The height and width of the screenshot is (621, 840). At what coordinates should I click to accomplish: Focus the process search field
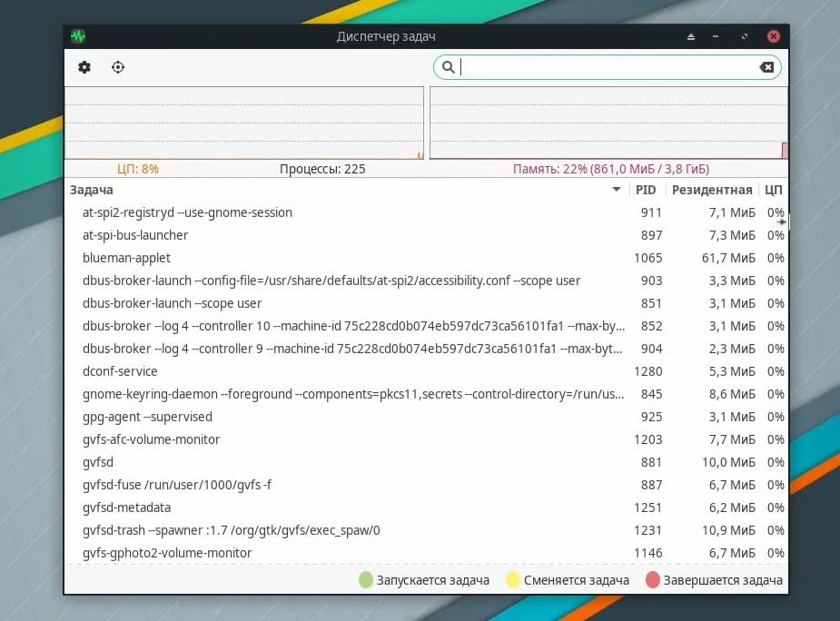coord(607,67)
